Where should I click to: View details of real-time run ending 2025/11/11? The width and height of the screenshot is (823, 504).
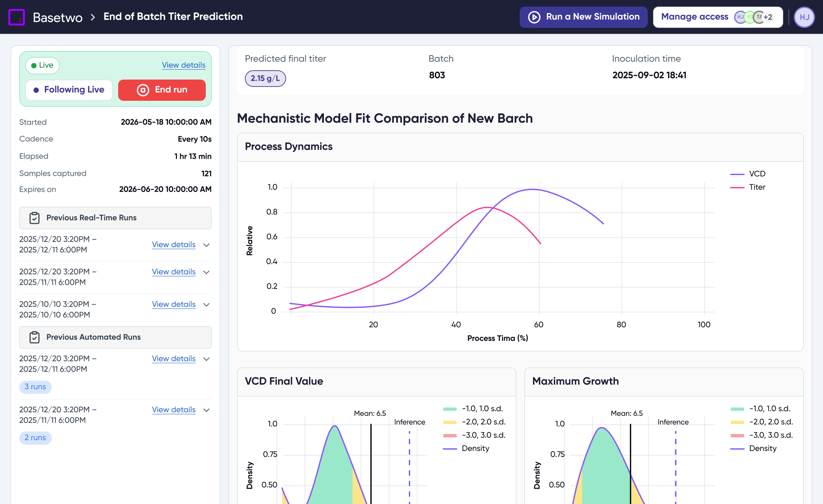[x=174, y=272]
